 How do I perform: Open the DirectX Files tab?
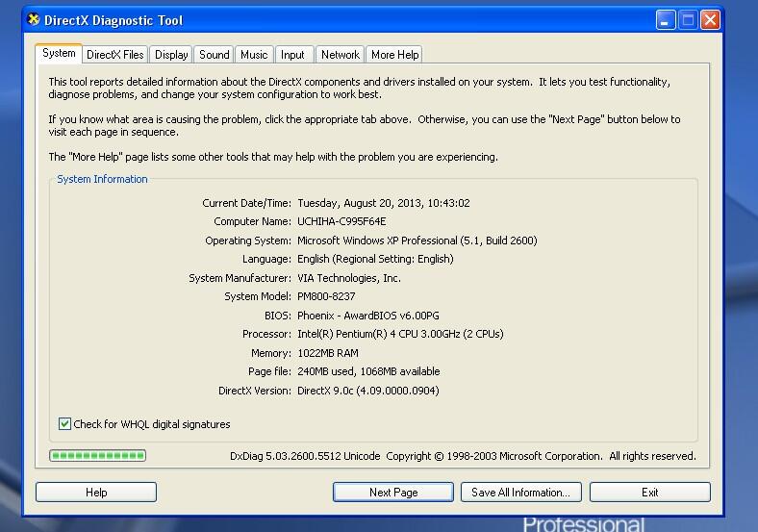[x=115, y=55]
